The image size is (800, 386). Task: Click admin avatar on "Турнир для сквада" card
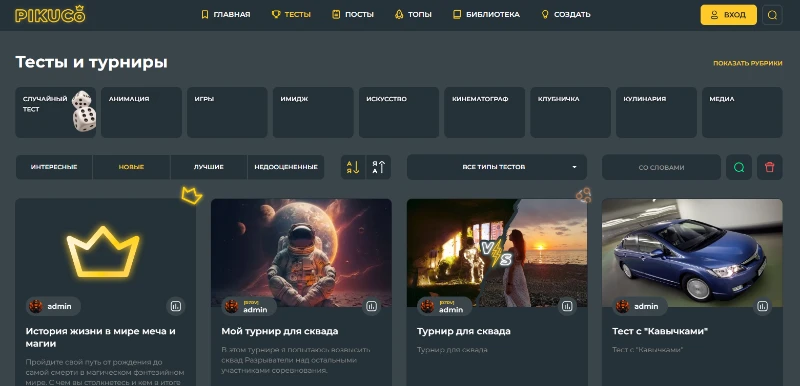427,306
